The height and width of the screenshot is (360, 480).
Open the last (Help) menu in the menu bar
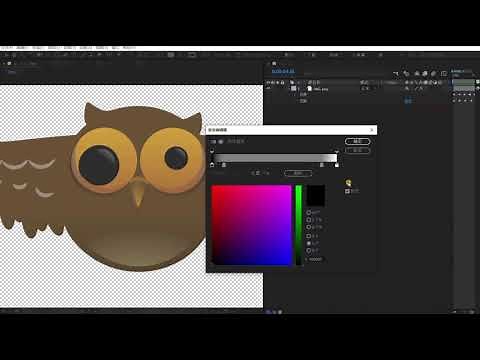click(129, 48)
